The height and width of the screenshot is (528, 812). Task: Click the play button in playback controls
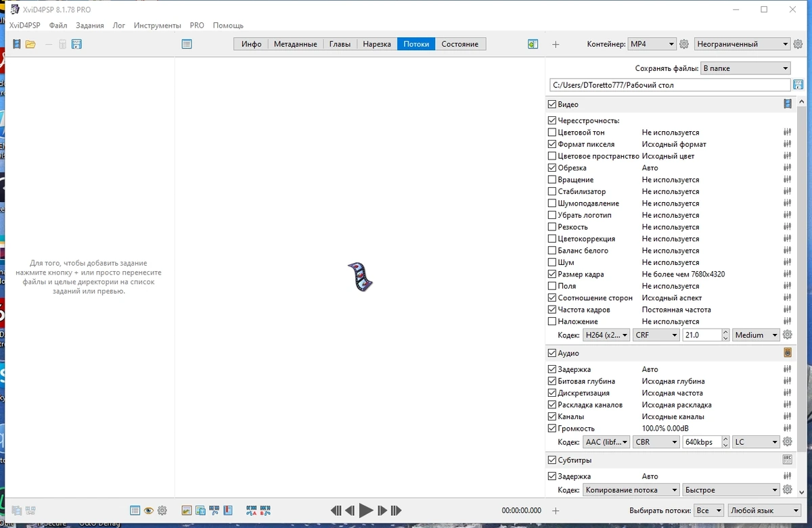pos(366,510)
